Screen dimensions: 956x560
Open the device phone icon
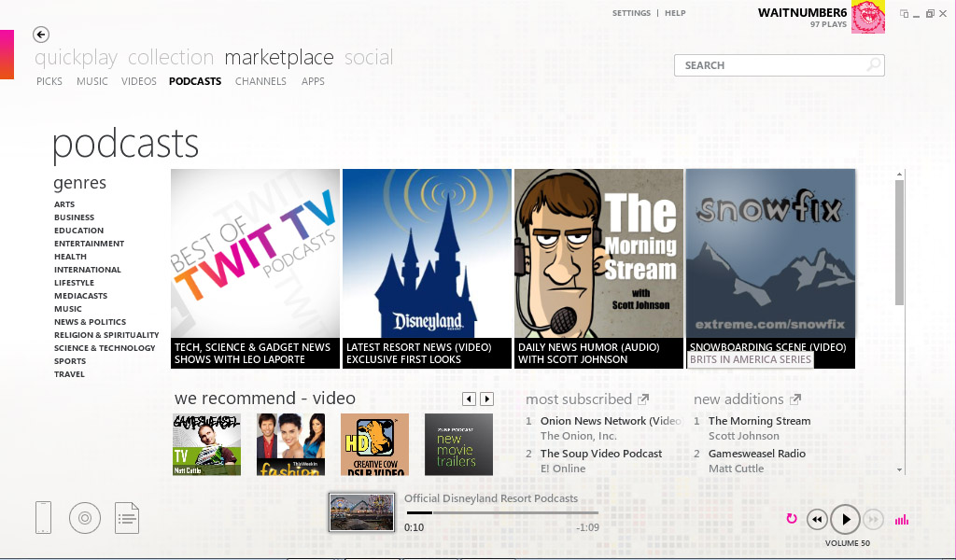pos(43,517)
